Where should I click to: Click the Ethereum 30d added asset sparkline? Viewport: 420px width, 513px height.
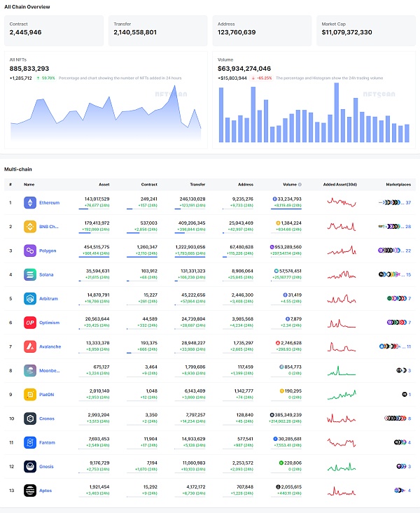pyautogui.click(x=342, y=202)
